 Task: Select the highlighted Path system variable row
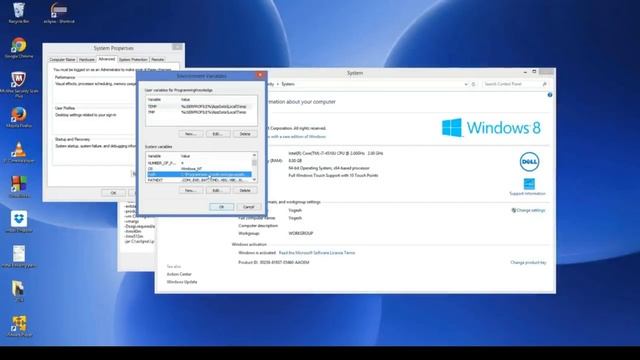[199, 174]
